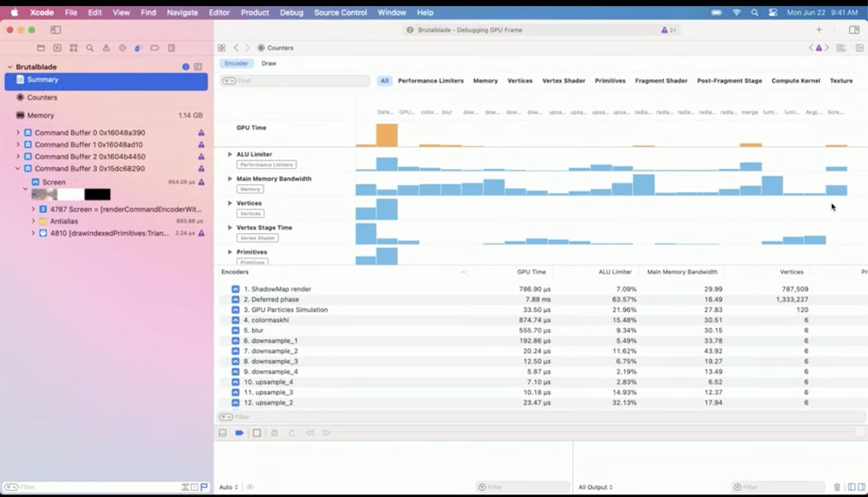This screenshot has height=497, width=868.
Task: Click the forward arrows in the debug bar
Action: coord(327,433)
